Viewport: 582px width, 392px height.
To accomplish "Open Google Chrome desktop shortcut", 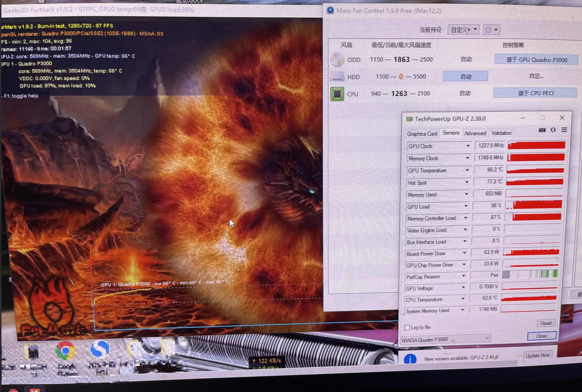I will [x=65, y=351].
